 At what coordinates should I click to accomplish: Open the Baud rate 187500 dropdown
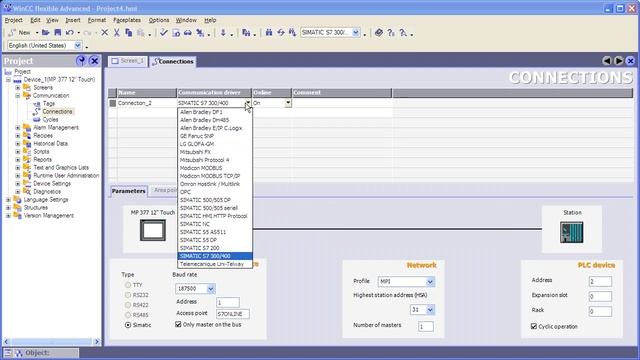[211, 289]
